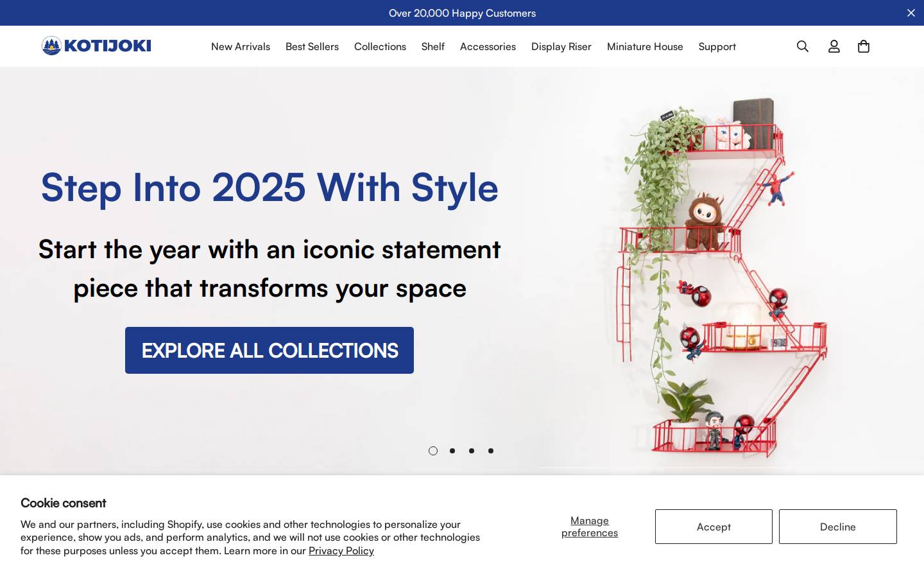Screen dimensions: 924x578
Task: Open the Privacy Policy link
Action: 341,550
